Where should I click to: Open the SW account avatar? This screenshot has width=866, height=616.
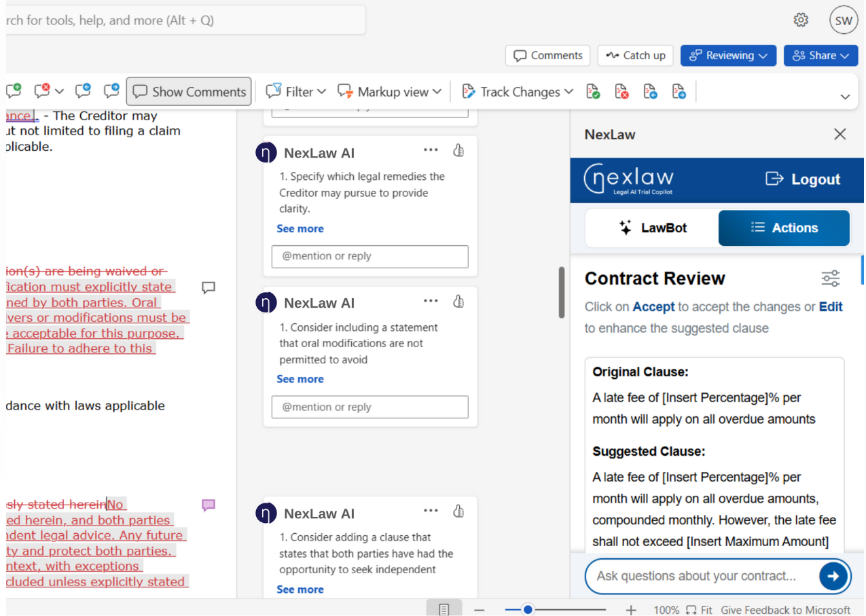[844, 20]
